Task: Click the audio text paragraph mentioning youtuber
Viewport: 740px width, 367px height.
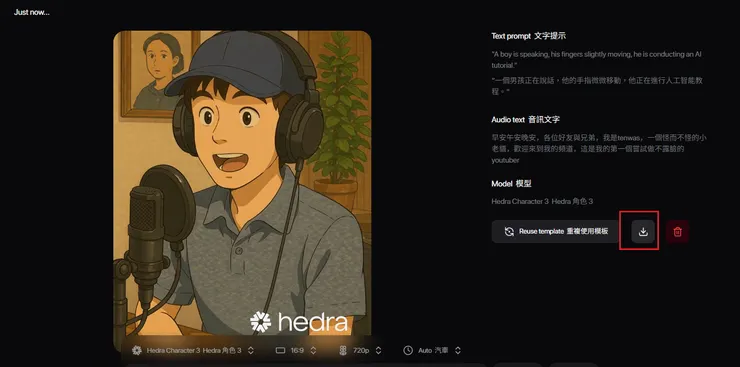Action: click(599, 149)
